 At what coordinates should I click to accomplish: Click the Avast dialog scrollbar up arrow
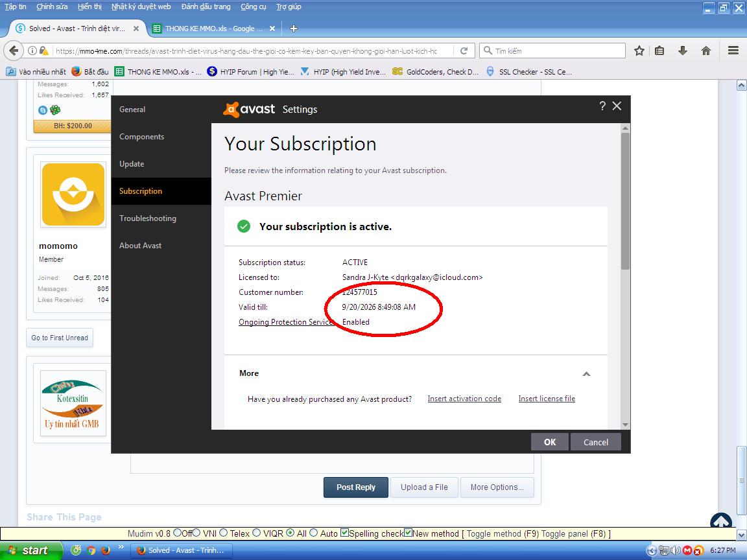625,128
